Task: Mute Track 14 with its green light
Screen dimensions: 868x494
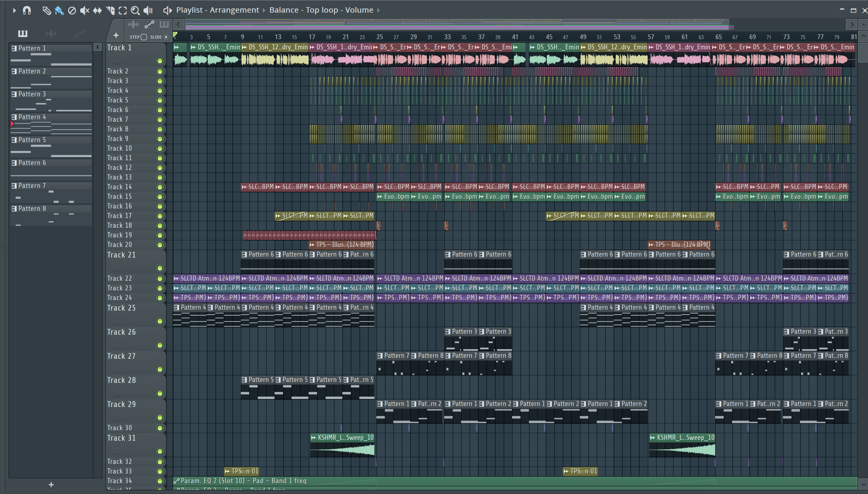Action: 159,187
